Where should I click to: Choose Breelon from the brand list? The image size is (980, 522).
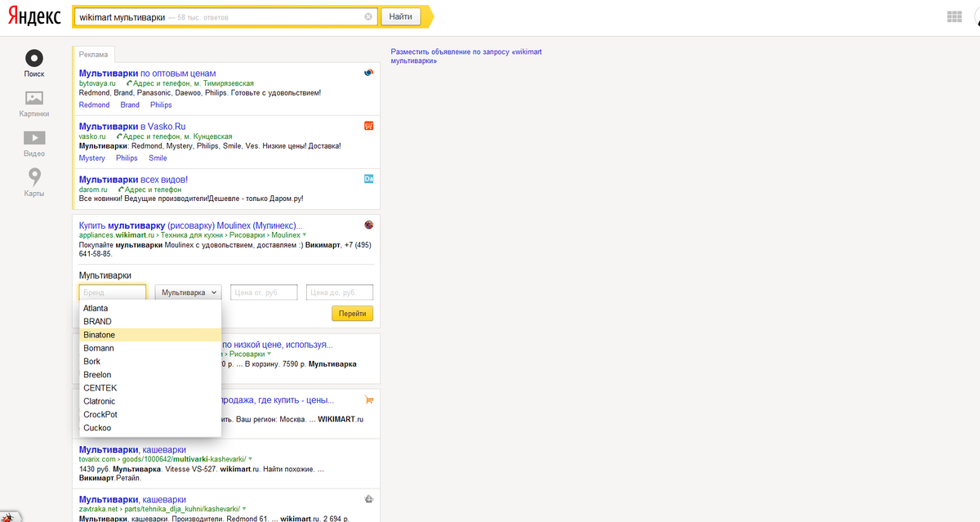coord(150,375)
